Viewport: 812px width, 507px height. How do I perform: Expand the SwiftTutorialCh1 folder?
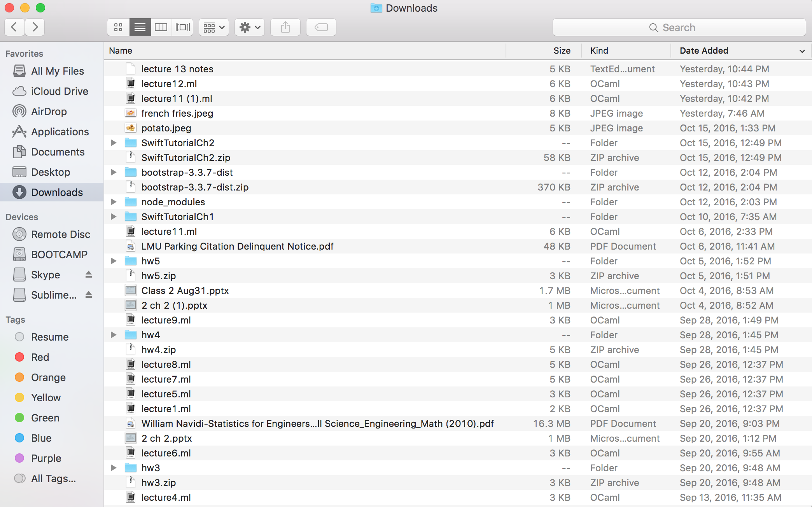point(114,217)
